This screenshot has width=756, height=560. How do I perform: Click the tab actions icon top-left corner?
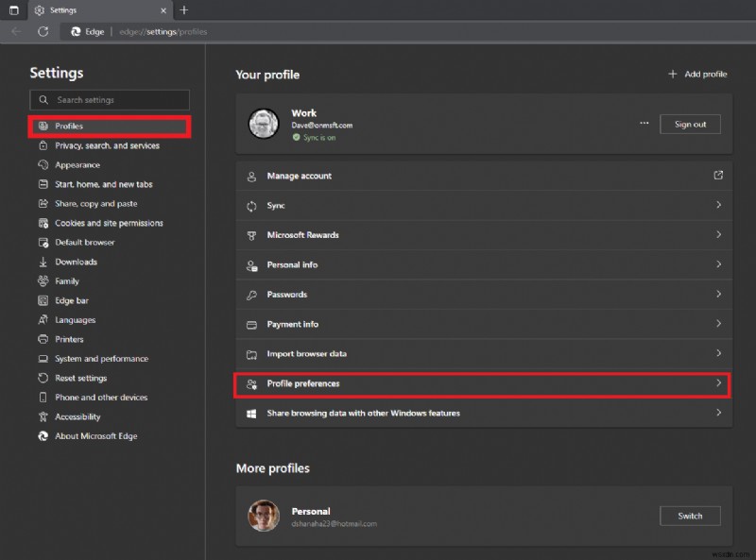point(12,10)
